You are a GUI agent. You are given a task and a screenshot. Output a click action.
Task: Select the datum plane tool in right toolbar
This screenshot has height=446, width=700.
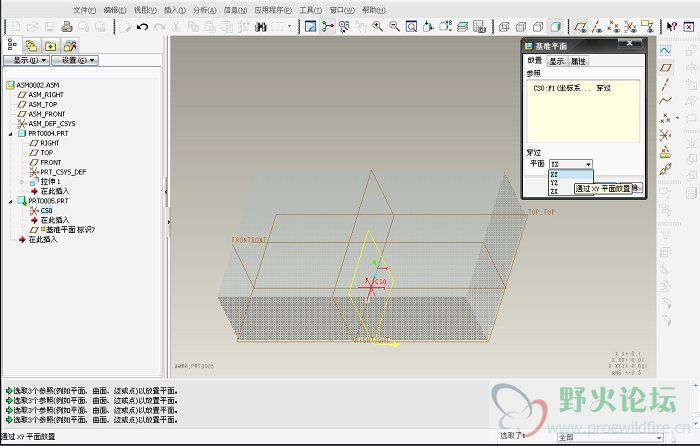[666, 67]
